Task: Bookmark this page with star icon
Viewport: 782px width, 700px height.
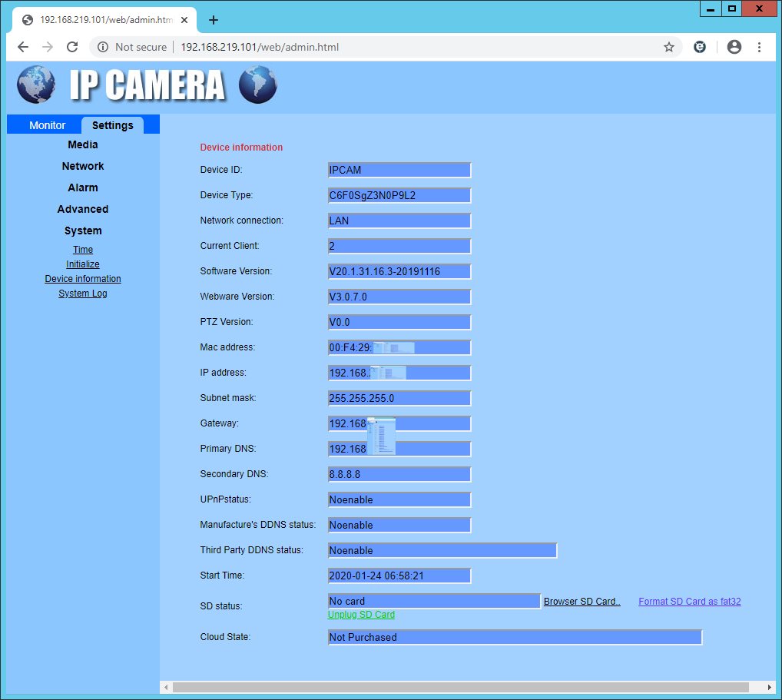Action: (669, 47)
